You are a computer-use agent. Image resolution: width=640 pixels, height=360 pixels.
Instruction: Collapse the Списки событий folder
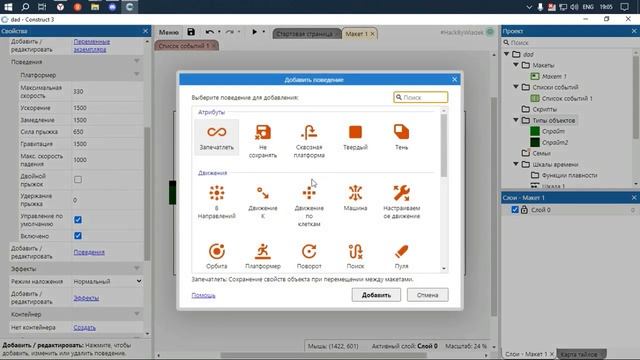coord(516,87)
